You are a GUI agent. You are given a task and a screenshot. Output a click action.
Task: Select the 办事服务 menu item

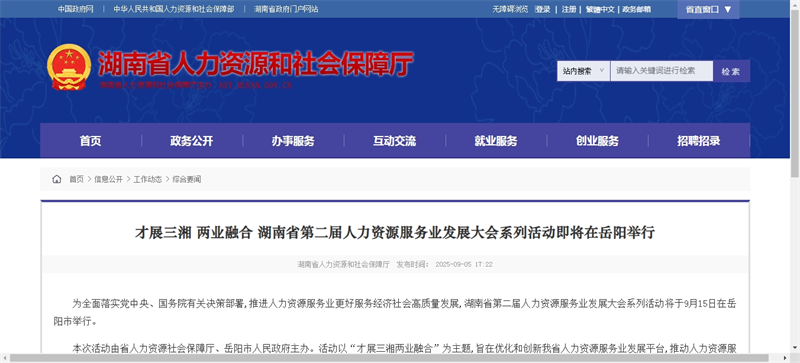(293, 141)
